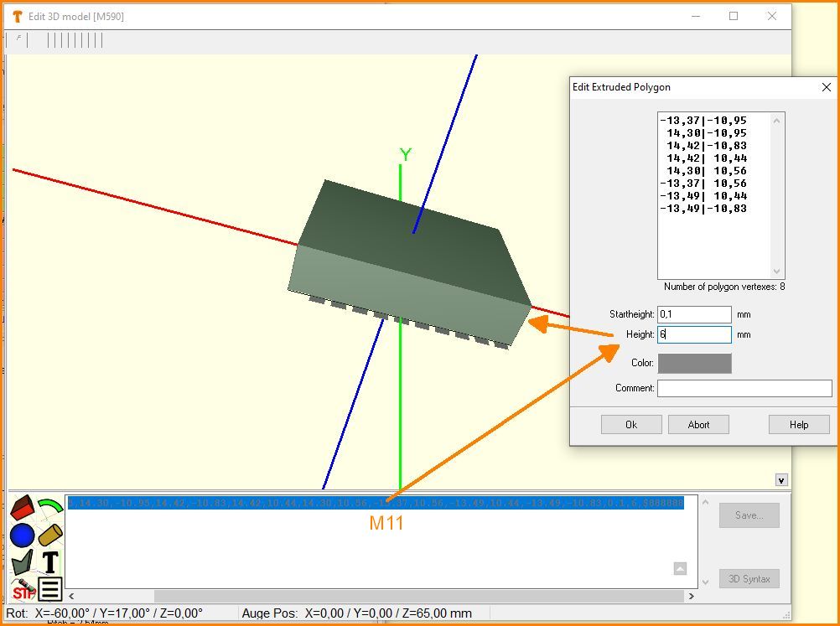Open Help for extruded polygon
The width and height of the screenshot is (840, 626).
(798, 425)
